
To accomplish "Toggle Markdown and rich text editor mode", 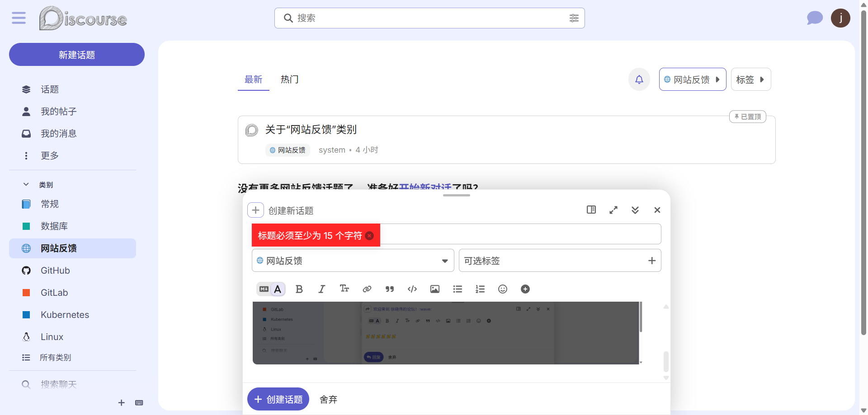I will (270, 289).
